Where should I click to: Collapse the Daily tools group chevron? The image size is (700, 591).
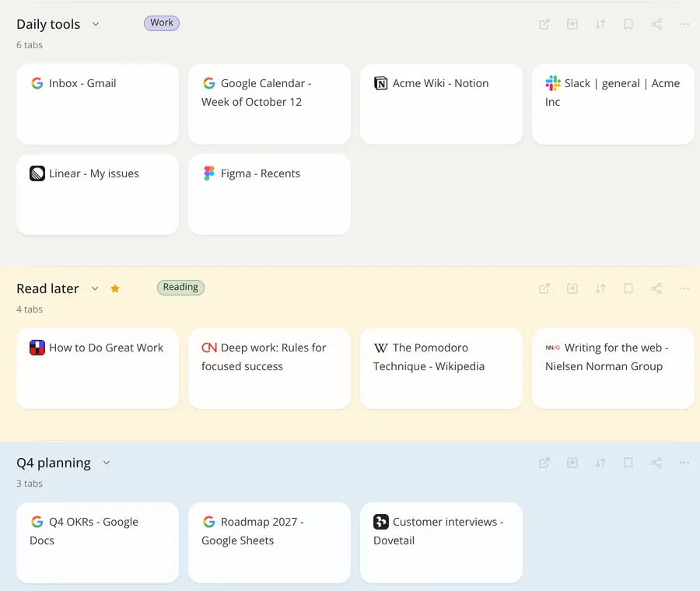click(x=96, y=24)
